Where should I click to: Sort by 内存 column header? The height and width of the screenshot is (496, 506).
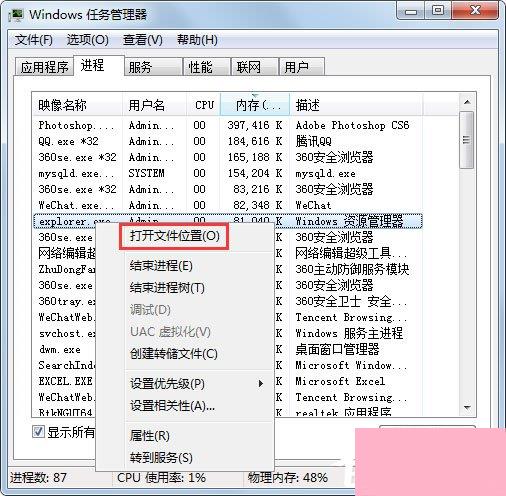coord(255,105)
